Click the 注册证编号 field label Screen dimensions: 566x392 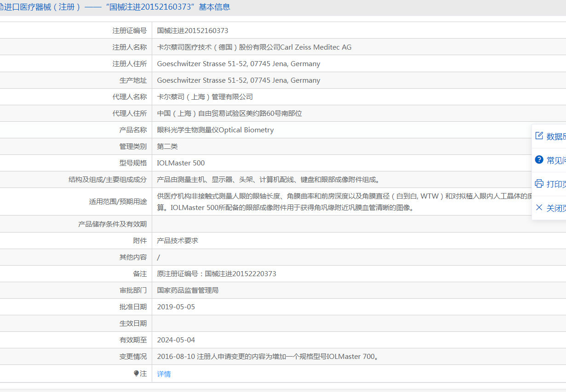(x=130, y=31)
